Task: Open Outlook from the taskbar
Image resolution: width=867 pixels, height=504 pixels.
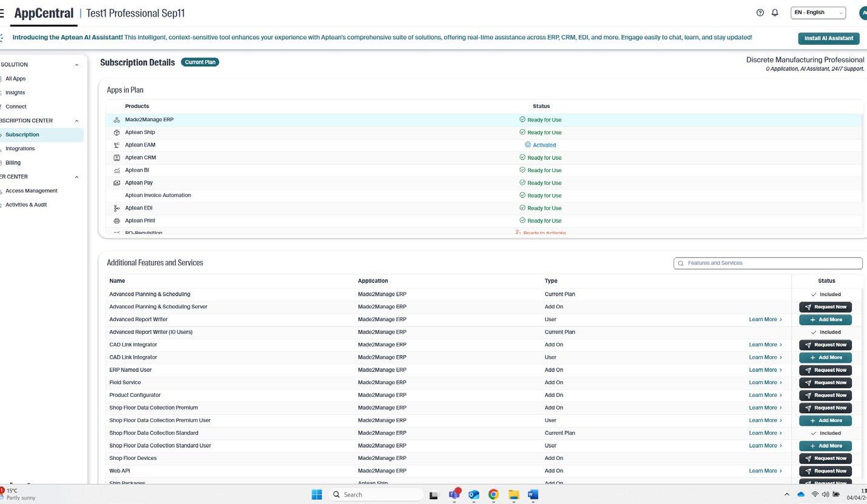Action: click(474, 494)
